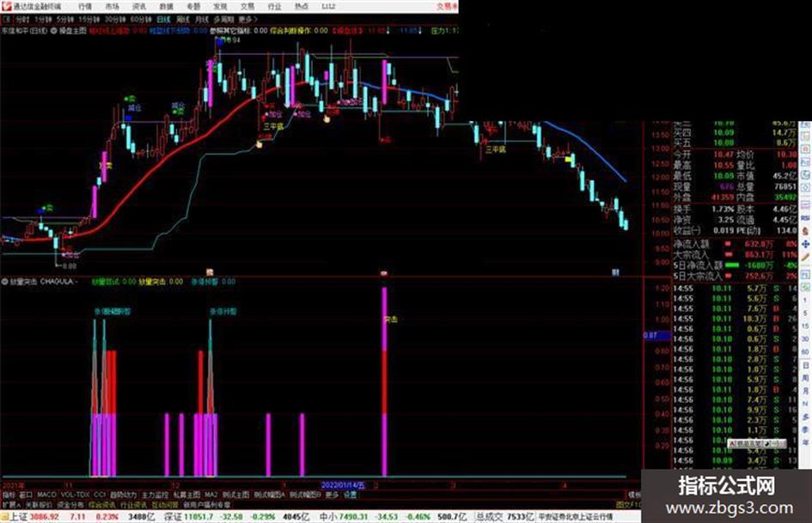Viewport: 812px width, 523px height.
Task: Select the 日 period shortcut in right toolbar
Action: point(805,366)
